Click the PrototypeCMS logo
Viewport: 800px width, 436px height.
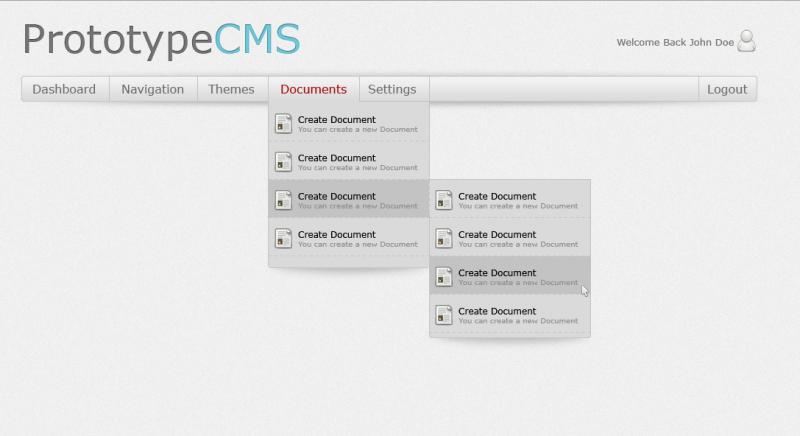(x=161, y=40)
